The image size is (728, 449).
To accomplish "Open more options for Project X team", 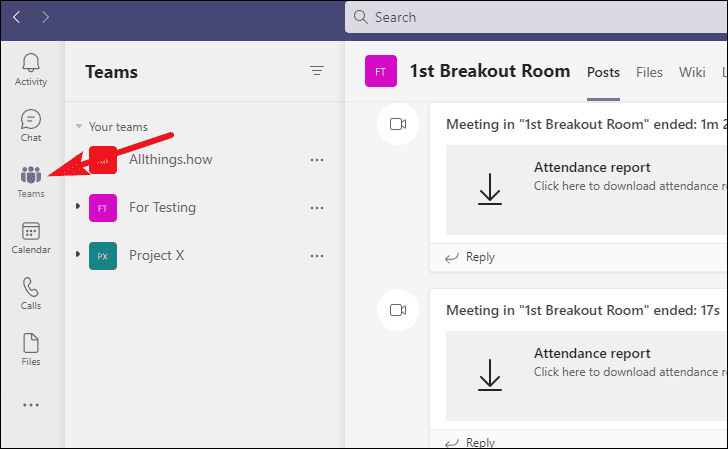I will pos(317,256).
